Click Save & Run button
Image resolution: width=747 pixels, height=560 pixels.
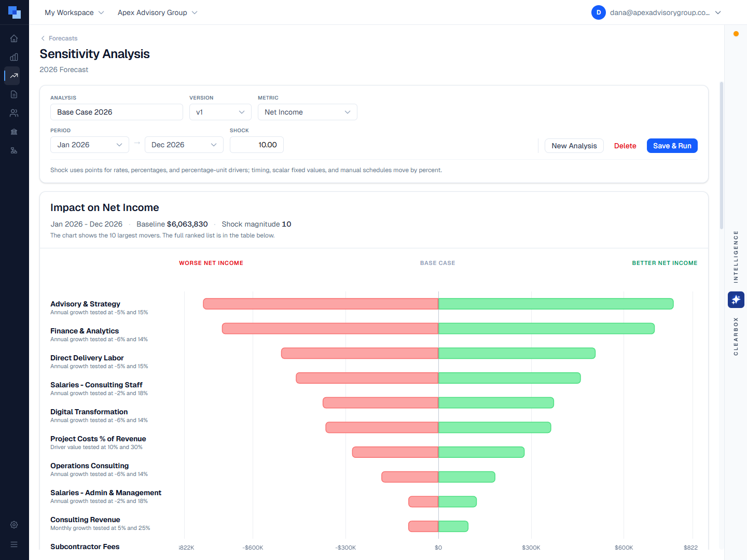pyautogui.click(x=672, y=146)
